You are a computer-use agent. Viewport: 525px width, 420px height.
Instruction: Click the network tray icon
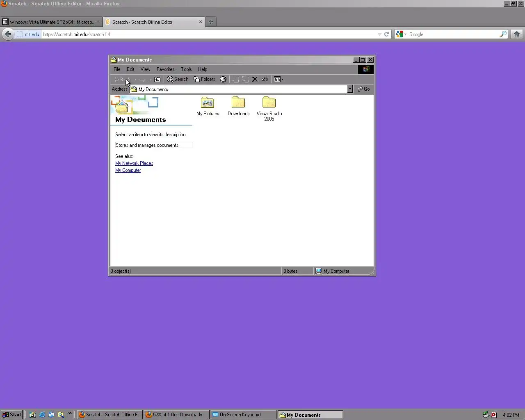486,415
